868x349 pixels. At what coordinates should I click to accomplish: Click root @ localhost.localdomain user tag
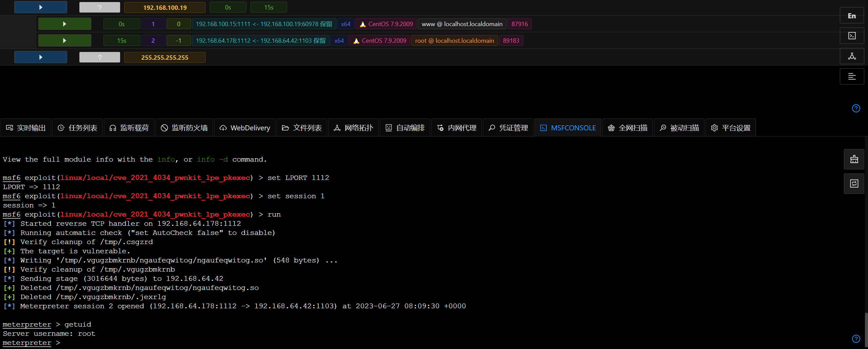tap(455, 40)
